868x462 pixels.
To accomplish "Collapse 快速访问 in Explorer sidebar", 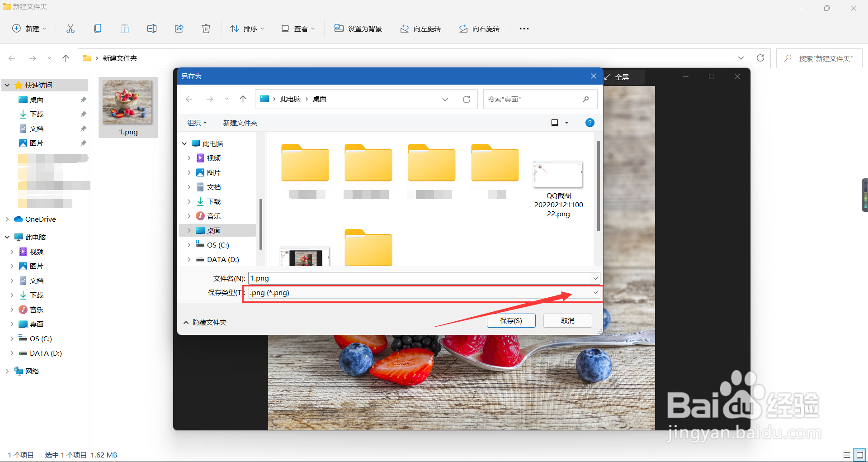I will [x=7, y=85].
